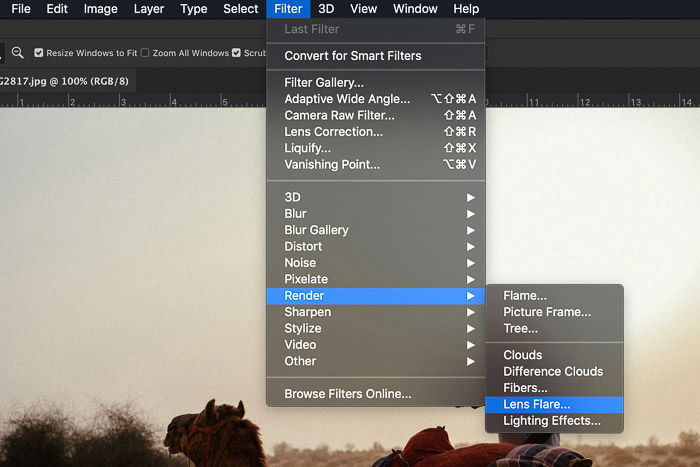Toggle Resize Windows to Fit checkbox
The height and width of the screenshot is (467, 700).
pyautogui.click(x=39, y=53)
